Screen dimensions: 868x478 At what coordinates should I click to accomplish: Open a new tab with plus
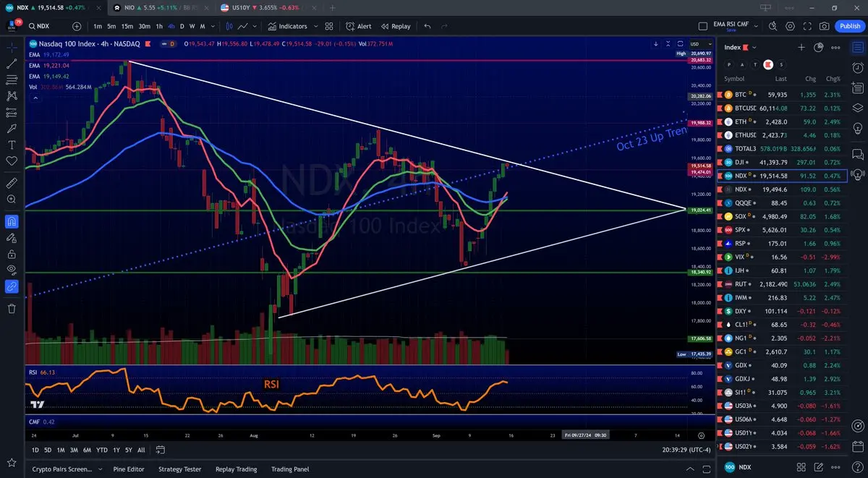(x=332, y=7)
